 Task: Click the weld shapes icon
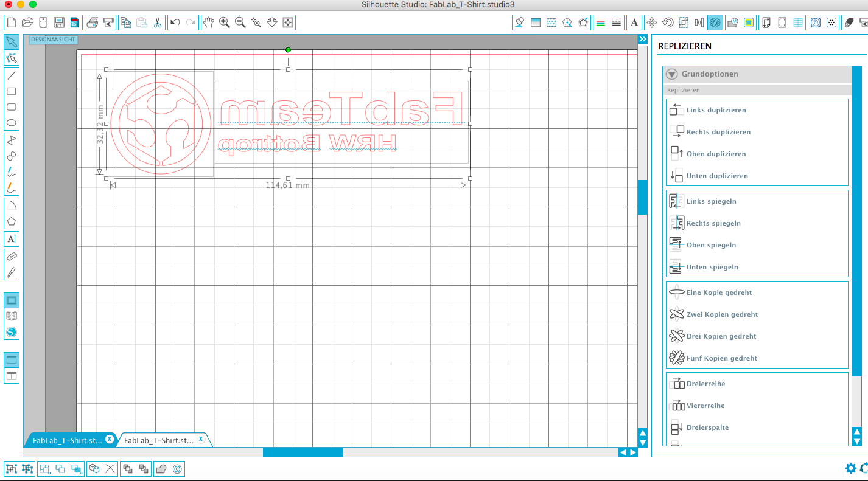(x=161, y=469)
